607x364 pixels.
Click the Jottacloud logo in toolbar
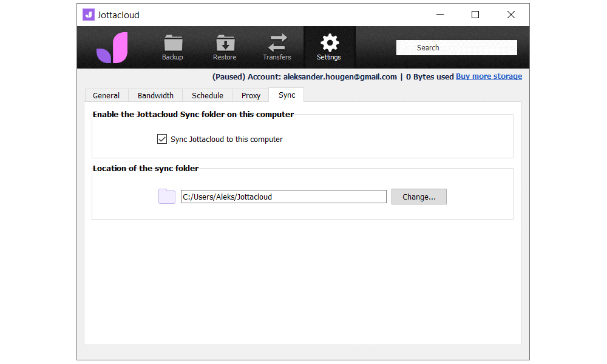tap(112, 47)
